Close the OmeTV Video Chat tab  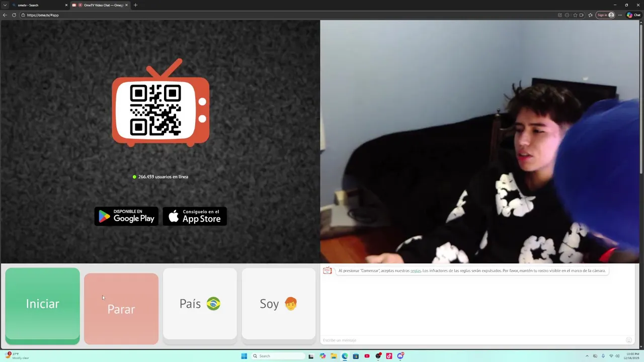(126, 5)
